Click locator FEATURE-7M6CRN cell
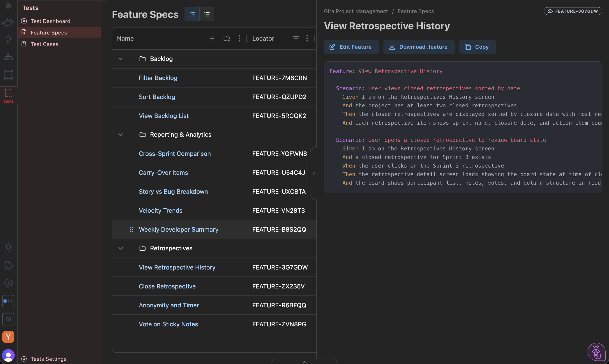609x364 pixels. (x=279, y=78)
